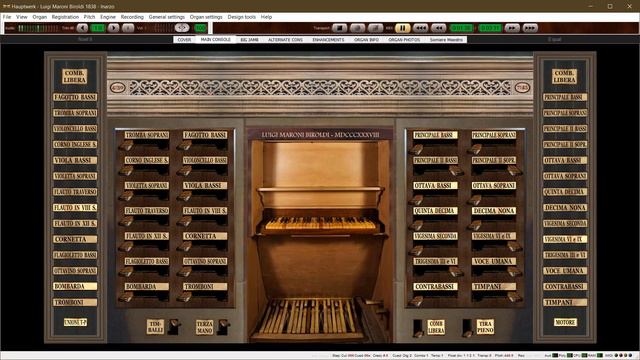
Task: Click the triple-arrow fast forward button
Action: coord(530,28)
